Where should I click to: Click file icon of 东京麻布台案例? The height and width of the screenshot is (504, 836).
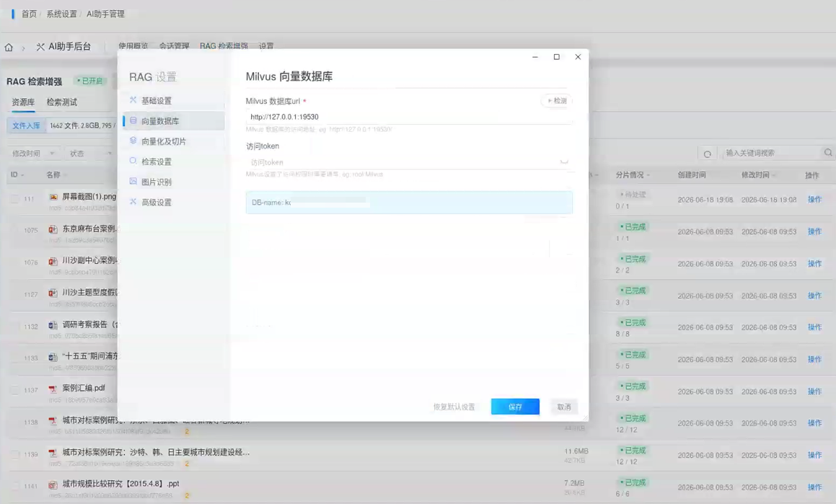tap(53, 229)
